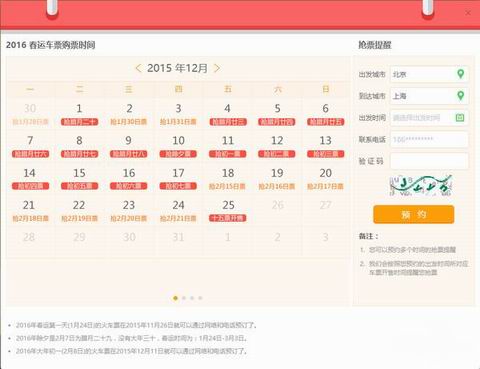Viewport: 480px width, 369px height.
Task: Click the departure time input field
Action: coord(429,118)
